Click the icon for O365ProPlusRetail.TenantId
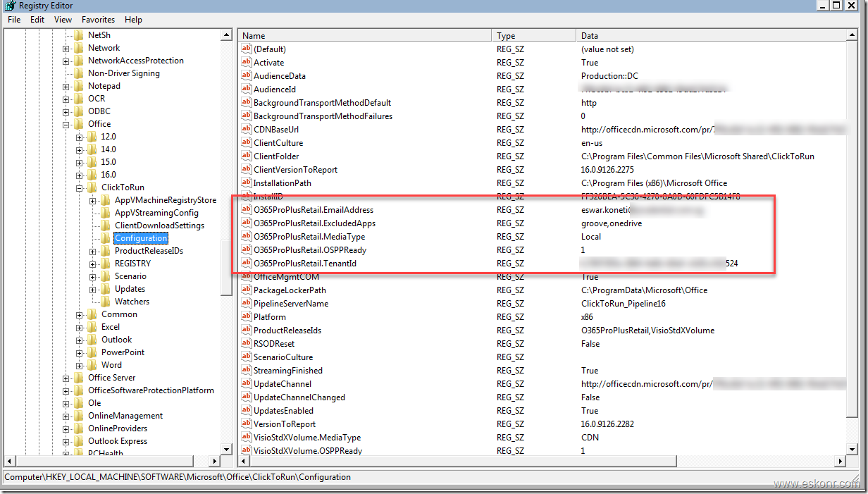This screenshot has height=494, width=868. coord(247,264)
